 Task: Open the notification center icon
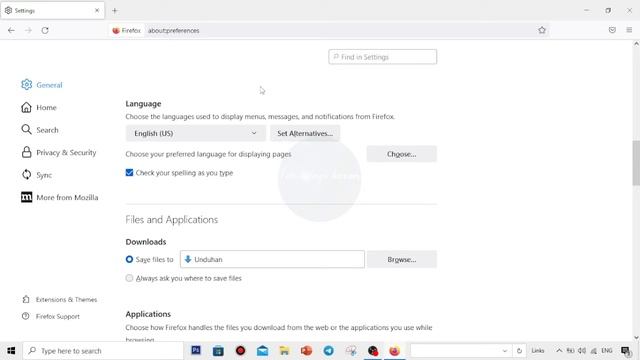click(x=626, y=351)
